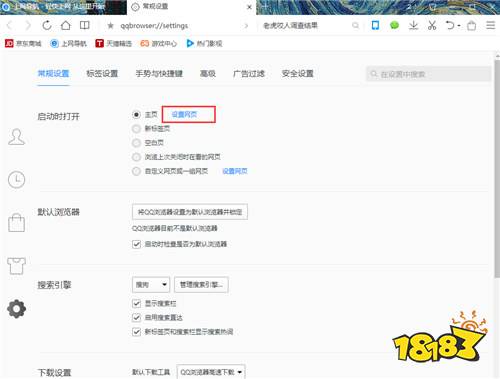Open the 京东商城 bookmark
This screenshot has height=379, width=500.
pos(23,43)
